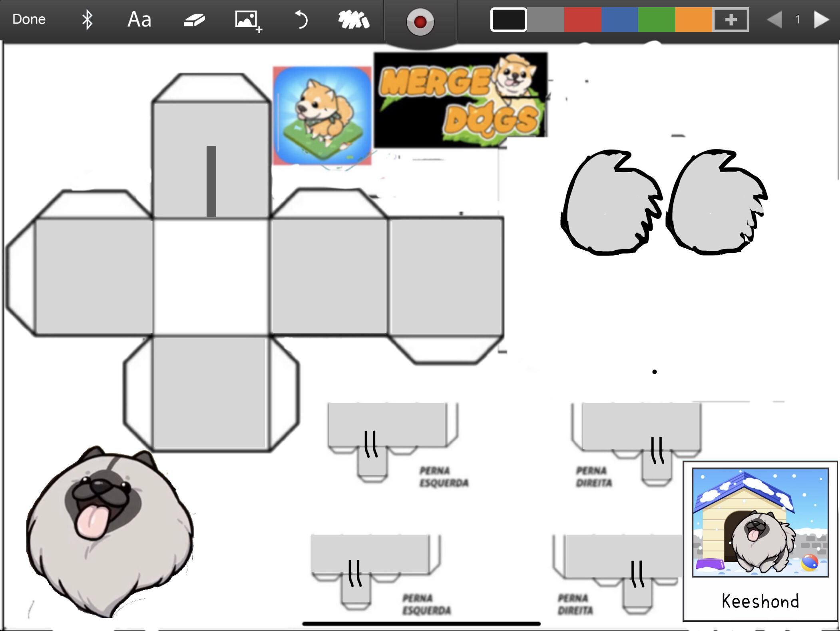840x631 pixels.
Task: Click the upper PERNA ESQUERDA label
Action: click(x=444, y=477)
